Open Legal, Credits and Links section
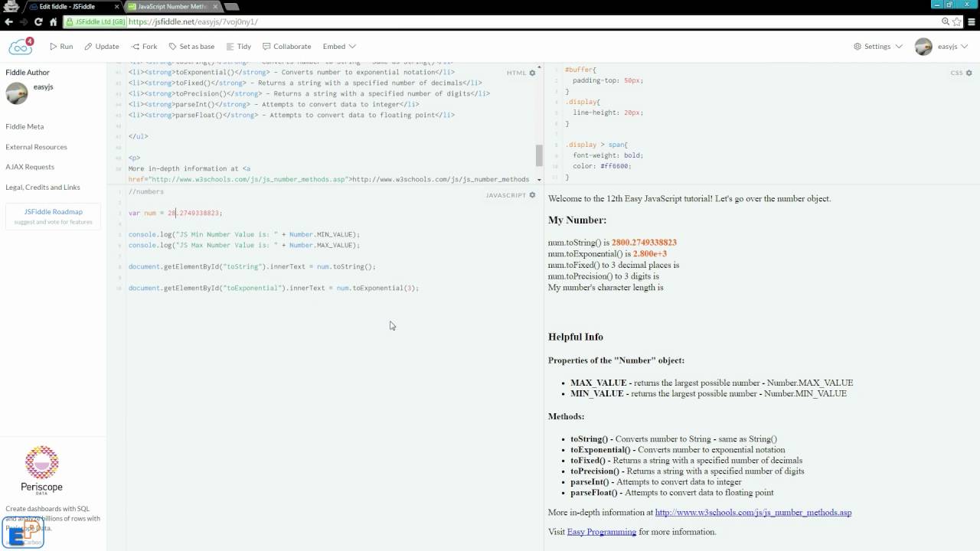Screen dimensions: 980x551 43,187
